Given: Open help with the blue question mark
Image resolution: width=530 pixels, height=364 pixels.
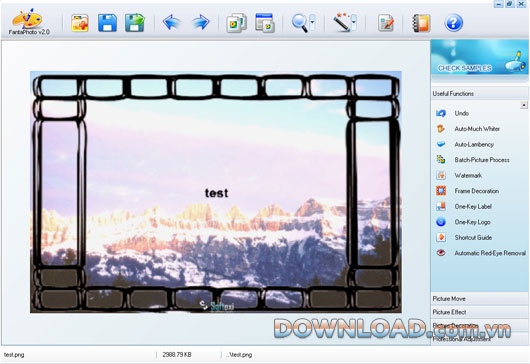Looking at the screenshot, I should (453, 23).
